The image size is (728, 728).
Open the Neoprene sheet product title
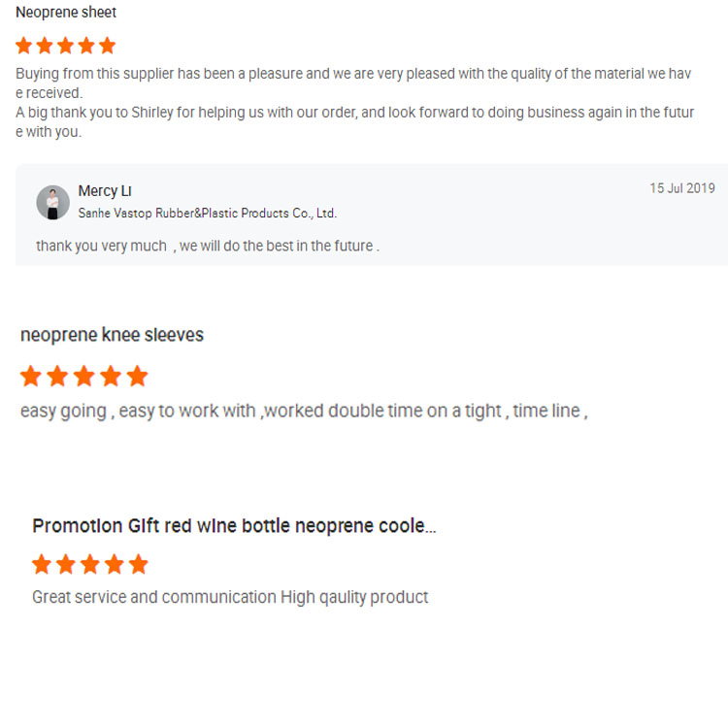66,13
